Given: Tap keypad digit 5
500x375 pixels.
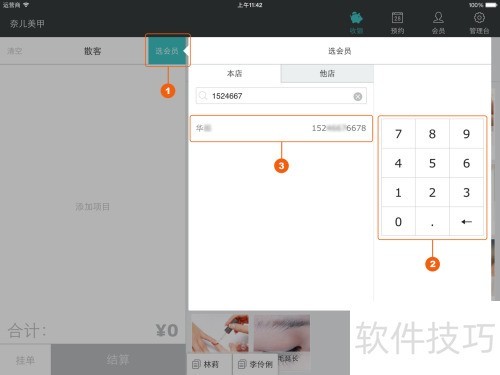Looking at the screenshot, I should [432, 163].
